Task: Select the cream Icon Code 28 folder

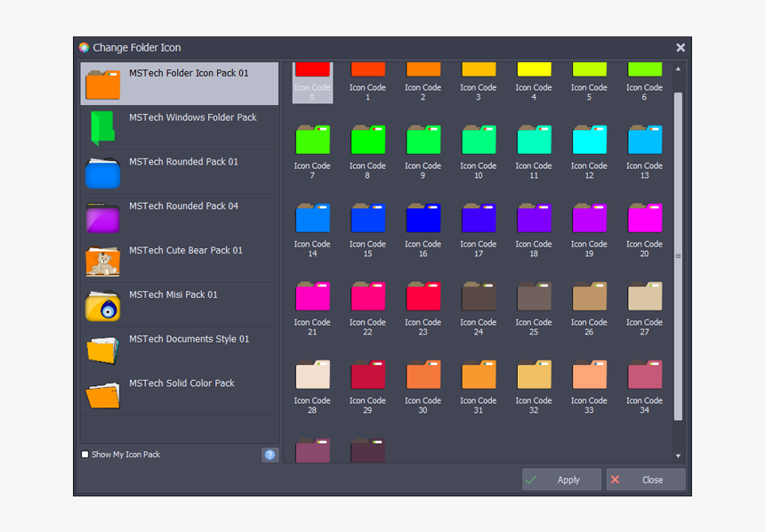Action: 312,374
